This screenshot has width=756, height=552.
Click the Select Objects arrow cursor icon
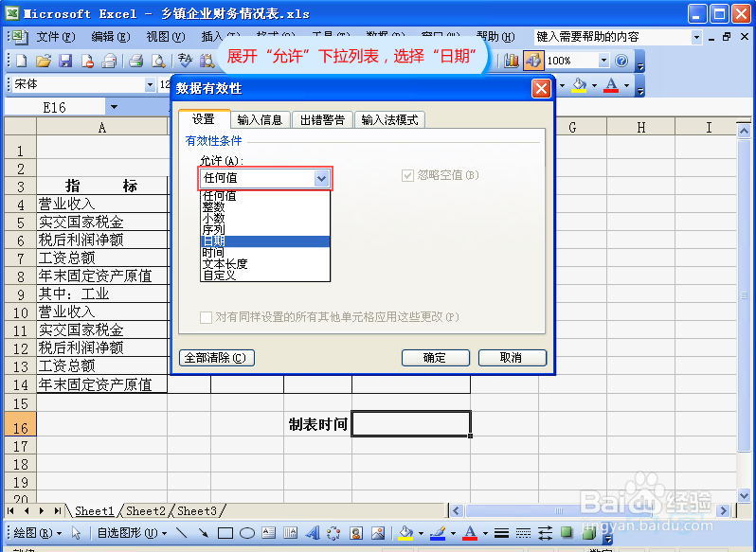coord(76,533)
